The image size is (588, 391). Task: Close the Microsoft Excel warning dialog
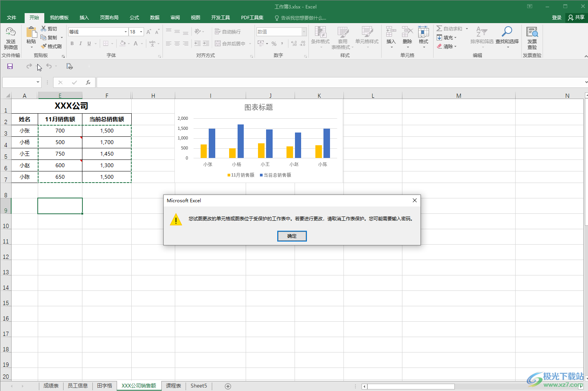414,200
